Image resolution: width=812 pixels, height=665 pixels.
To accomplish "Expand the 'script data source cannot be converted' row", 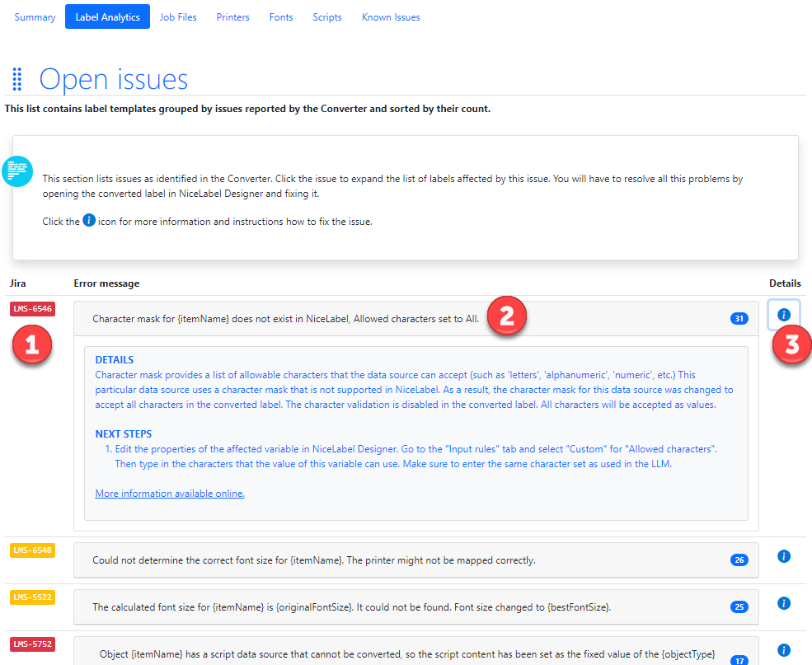I will (x=416, y=652).
